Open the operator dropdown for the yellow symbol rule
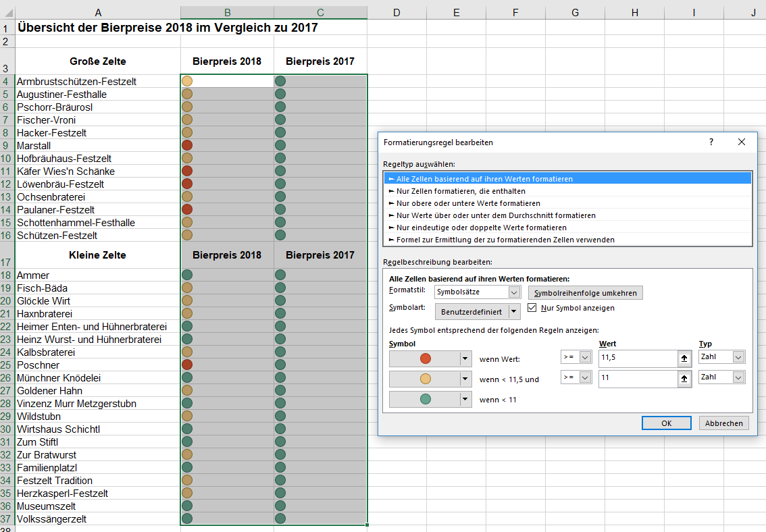Screen dimensions: 766x532 584,378
